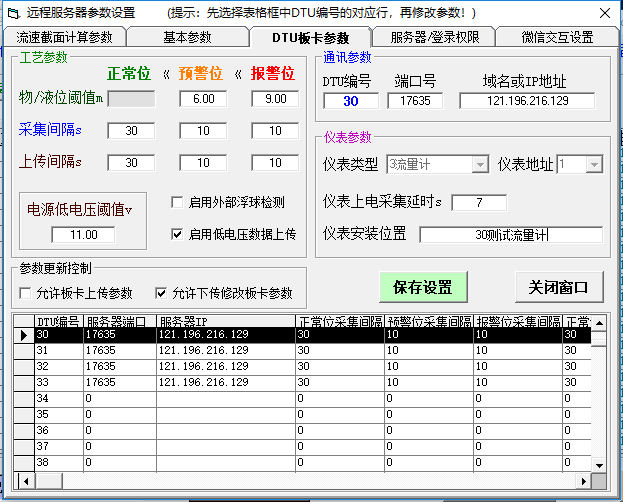Viewport: 623px width, 502px height.
Task: Select the 服务器/登录权限 tab
Action: click(x=434, y=37)
